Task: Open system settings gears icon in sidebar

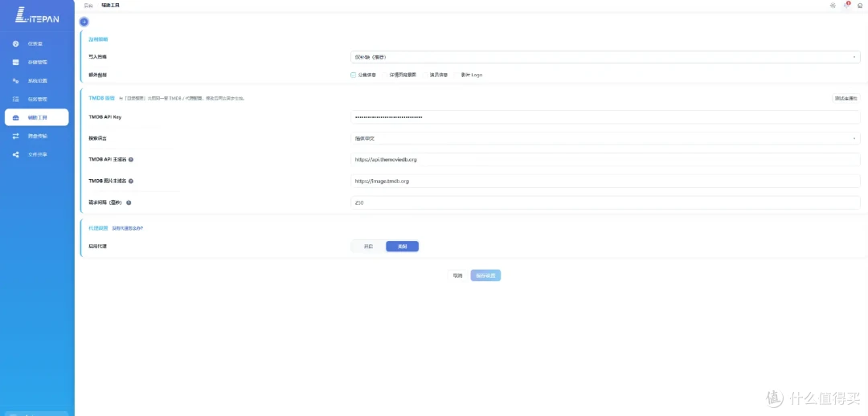Action: coord(15,80)
